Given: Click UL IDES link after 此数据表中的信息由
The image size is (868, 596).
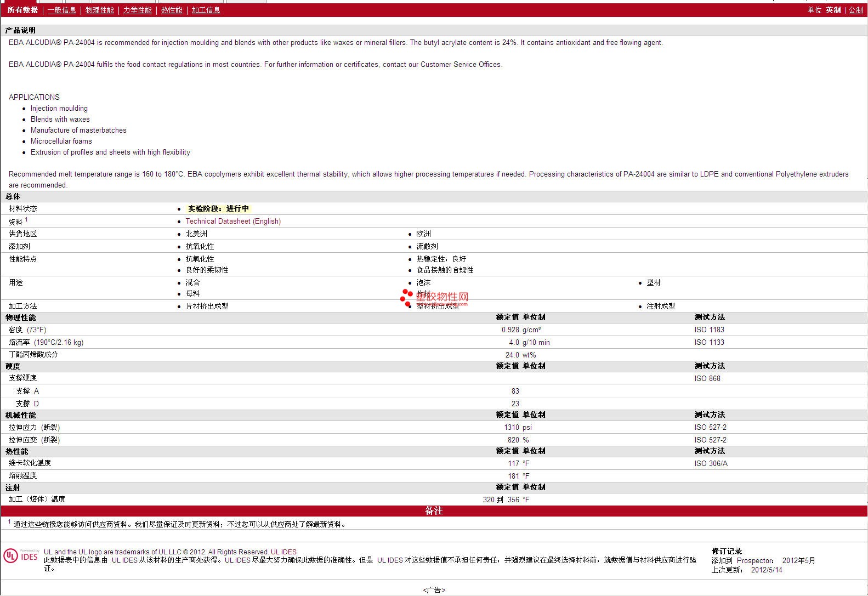Looking at the screenshot, I should (x=124, y=560).
